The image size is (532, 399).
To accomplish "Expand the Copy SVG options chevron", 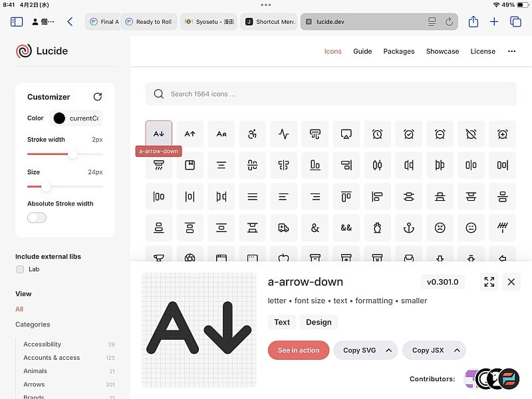I will coord(389,350).
